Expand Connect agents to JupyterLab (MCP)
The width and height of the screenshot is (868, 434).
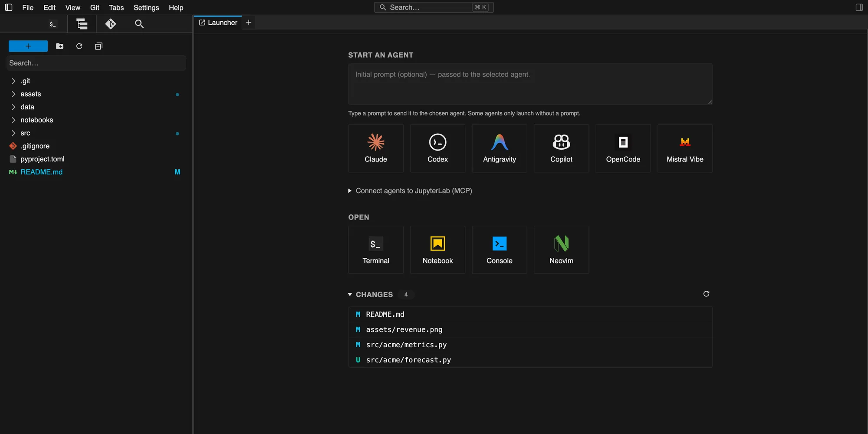pos(410,191)
